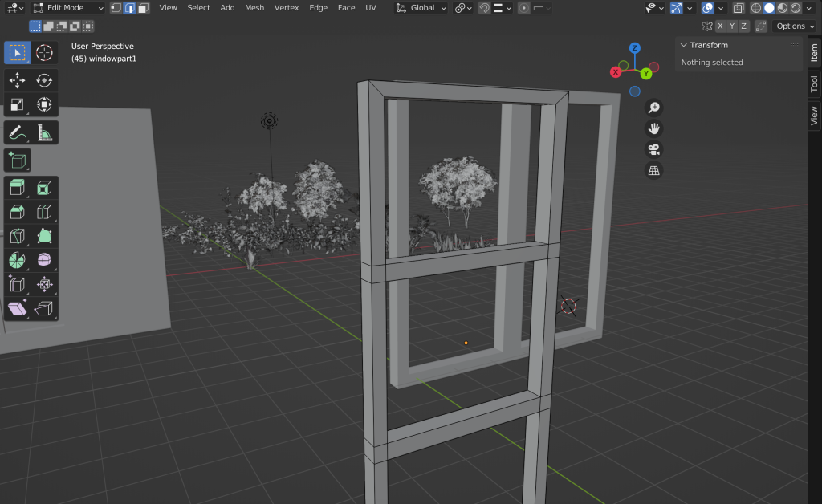This screenshot has height=504, width=822.
Task: Open the Face menu
Action: (x=346, y=8)
